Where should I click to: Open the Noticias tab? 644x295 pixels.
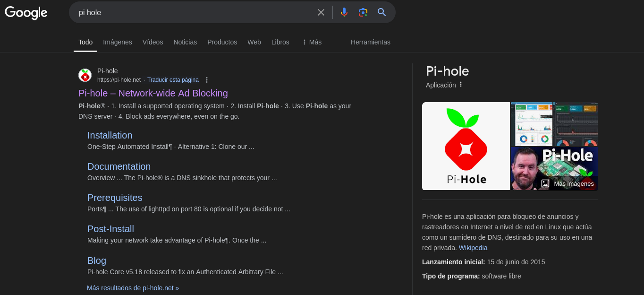click(185, 42)
